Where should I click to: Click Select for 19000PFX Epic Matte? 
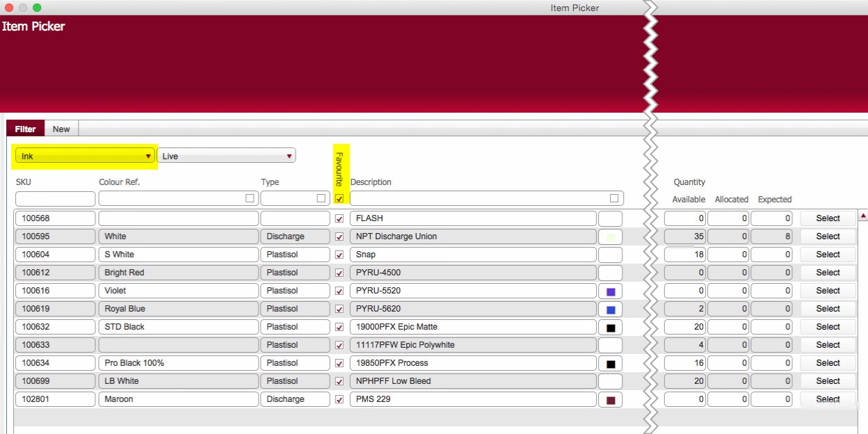[x=828, y=327]
